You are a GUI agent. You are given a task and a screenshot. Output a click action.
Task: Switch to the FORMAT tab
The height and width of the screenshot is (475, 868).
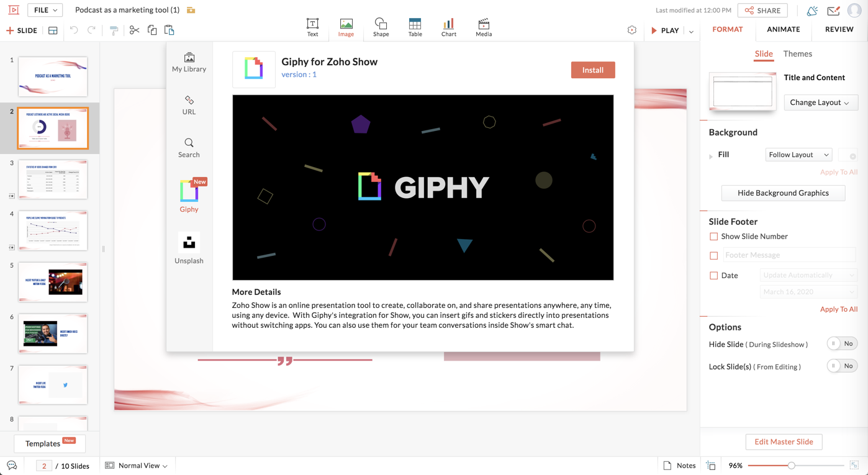[728, 29]
